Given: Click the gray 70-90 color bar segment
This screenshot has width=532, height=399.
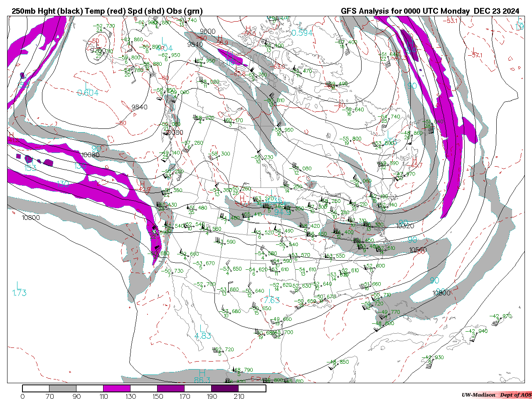Looking at the screenshot, I should [63, 389].
